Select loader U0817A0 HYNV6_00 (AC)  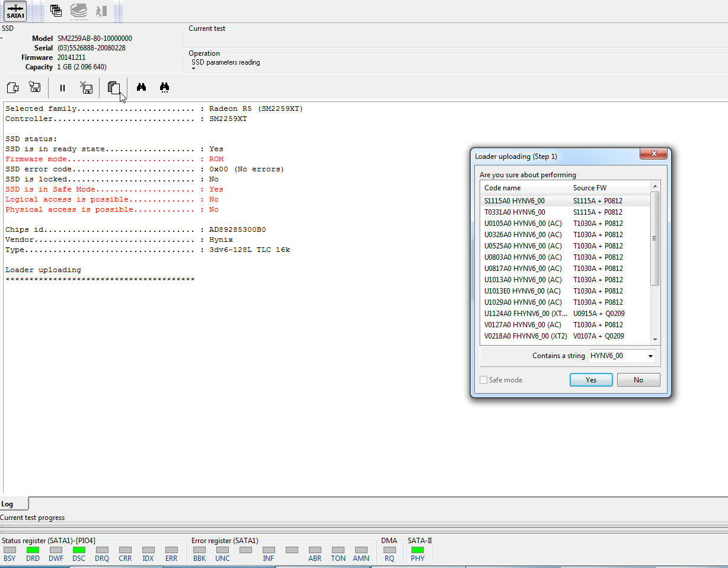tap(566, 269)
